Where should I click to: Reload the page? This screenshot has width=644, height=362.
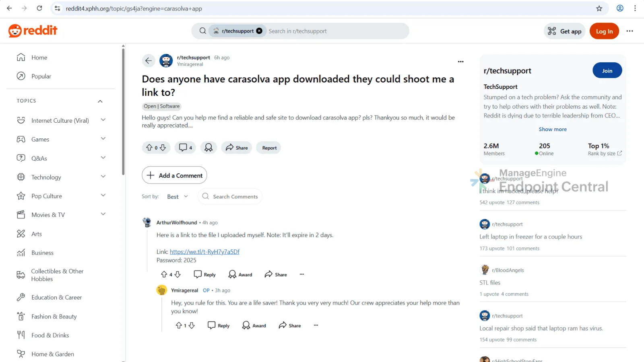pyautogui.click(x=39, y=8)
